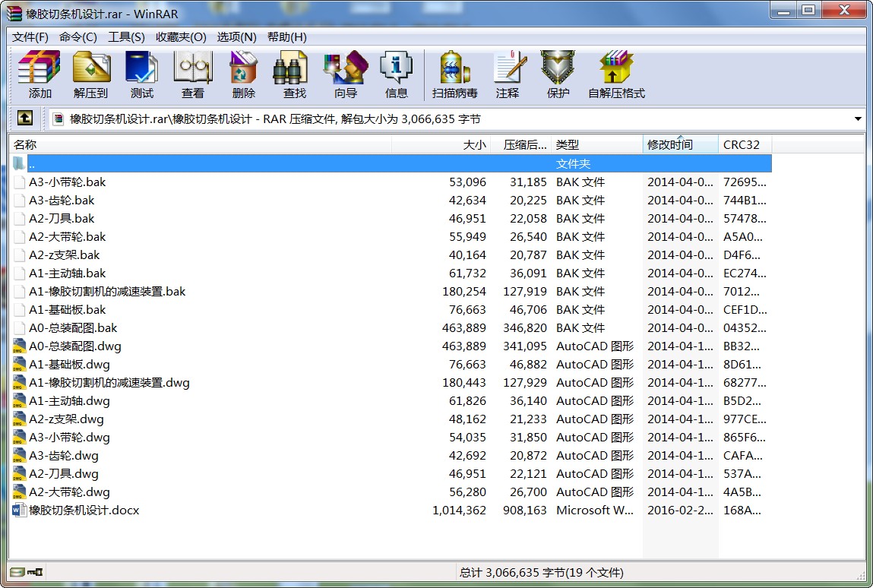Viewport: 873px width, 588px height.
Task: Run the 测试 (Test) archive tool
Action: click(x=141, y=74)
